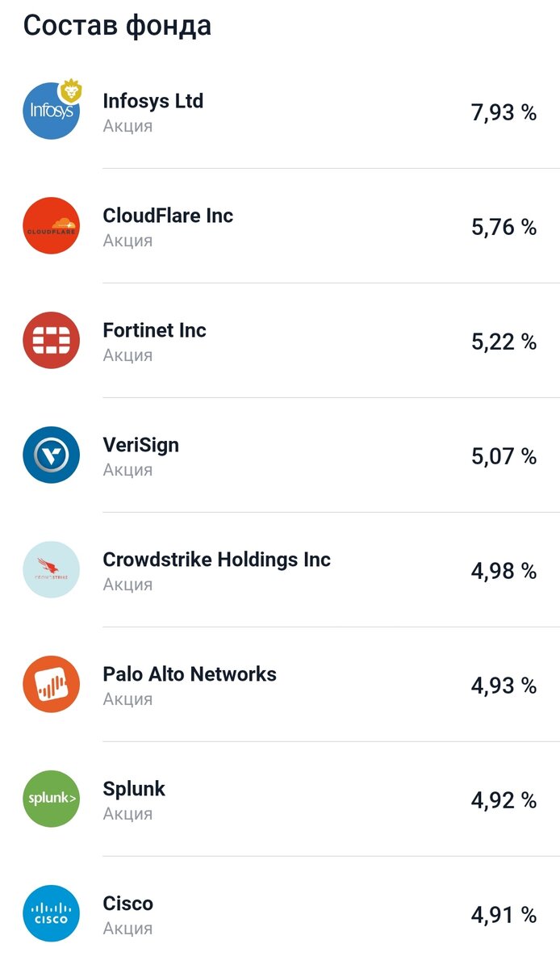
Task: Tap the 7,93 % share value
Action: pyautogui.click(x=504, y=112)
